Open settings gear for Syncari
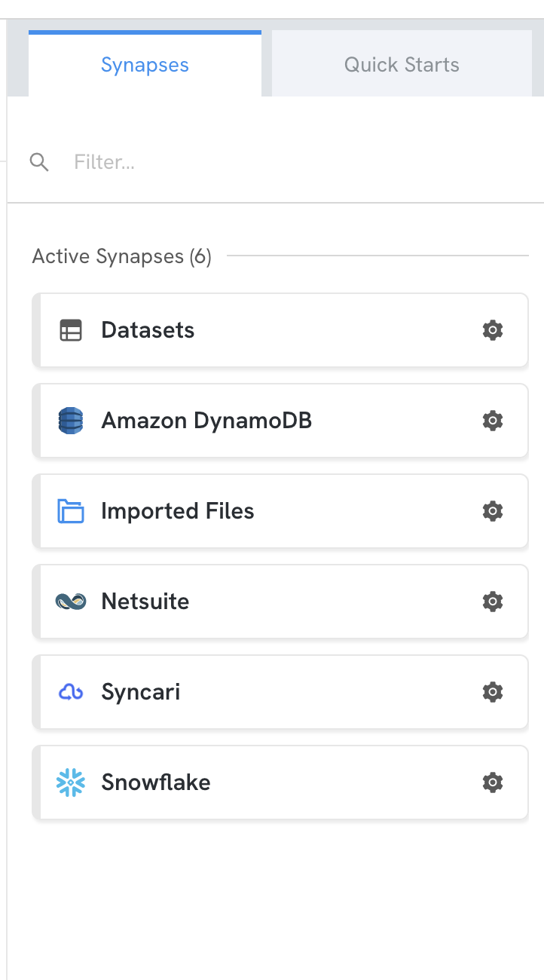The image size is (544, 980). [x=493, y=692]
